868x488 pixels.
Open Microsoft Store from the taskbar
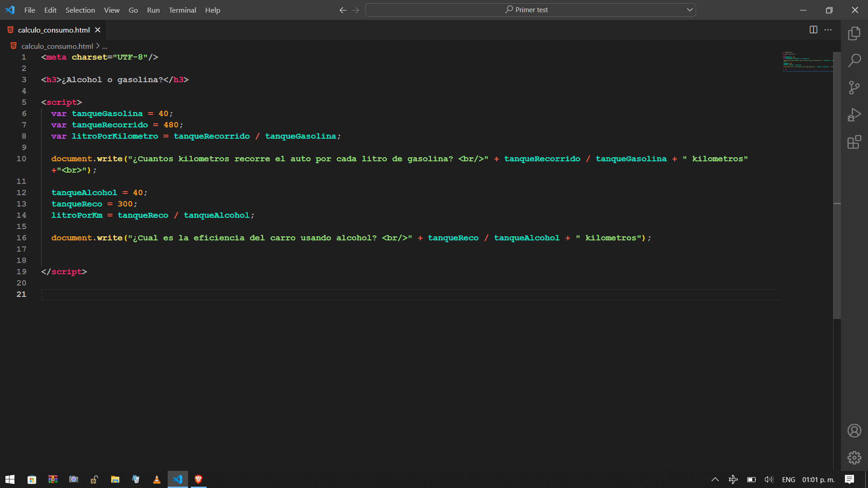[x=32, y=479]
